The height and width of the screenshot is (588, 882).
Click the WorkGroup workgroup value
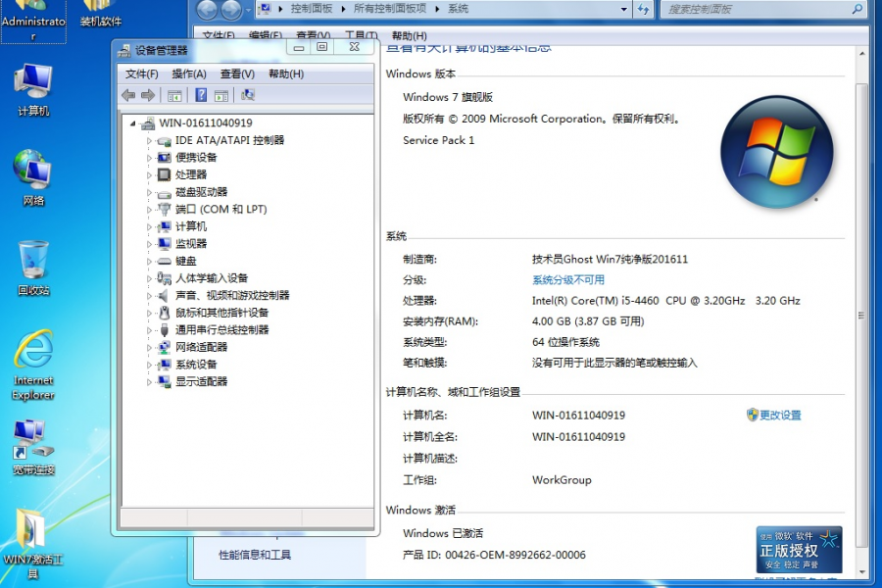(562, 480)
